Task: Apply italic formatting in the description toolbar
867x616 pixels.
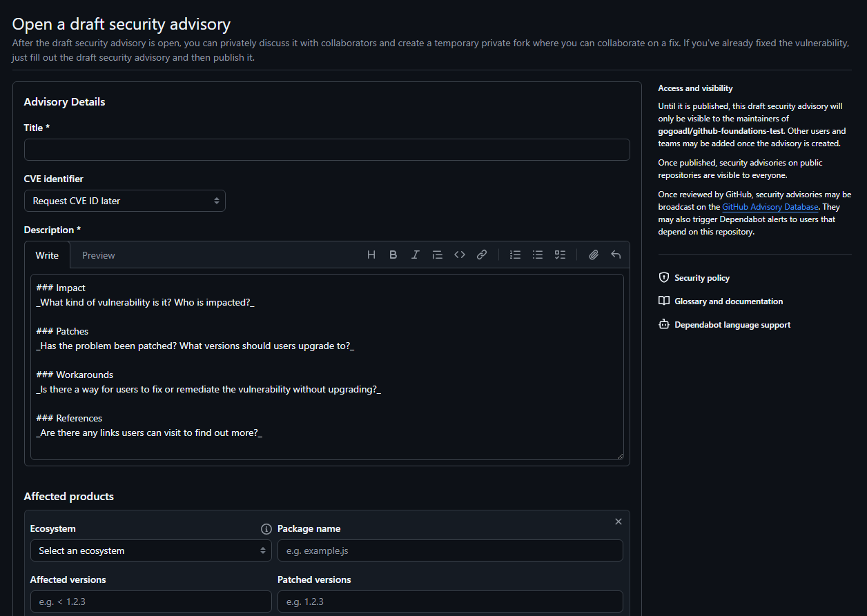Action: point(416,255)
